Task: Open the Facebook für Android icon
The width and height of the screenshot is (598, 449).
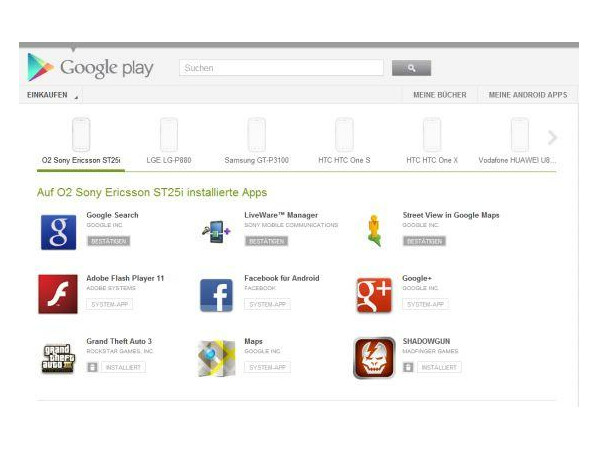Action: 216,295
